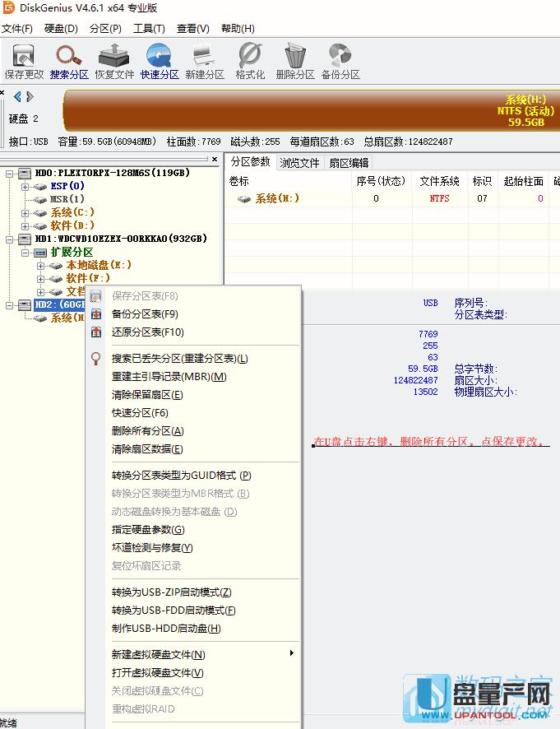The width and height of the screenshot is (560, 729).
Task: Choose 备份分区表(F9) from context menu
Action: point(145,314)
